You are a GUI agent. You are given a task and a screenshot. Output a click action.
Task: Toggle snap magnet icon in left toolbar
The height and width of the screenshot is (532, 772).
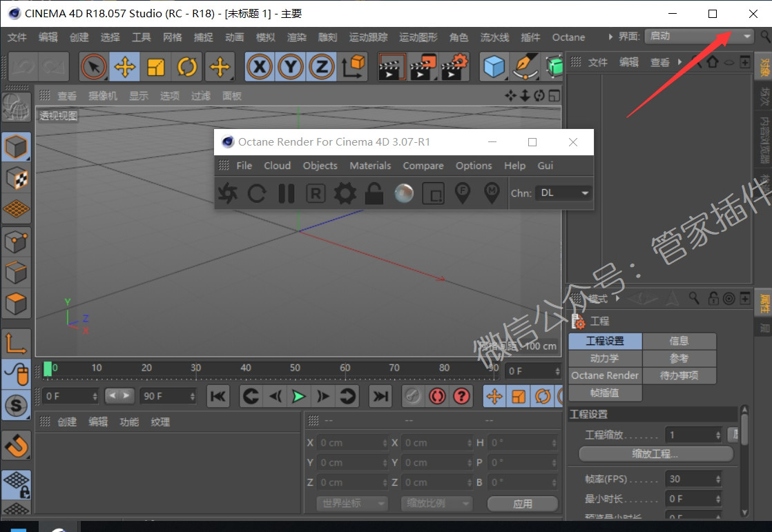pos(17,446)
